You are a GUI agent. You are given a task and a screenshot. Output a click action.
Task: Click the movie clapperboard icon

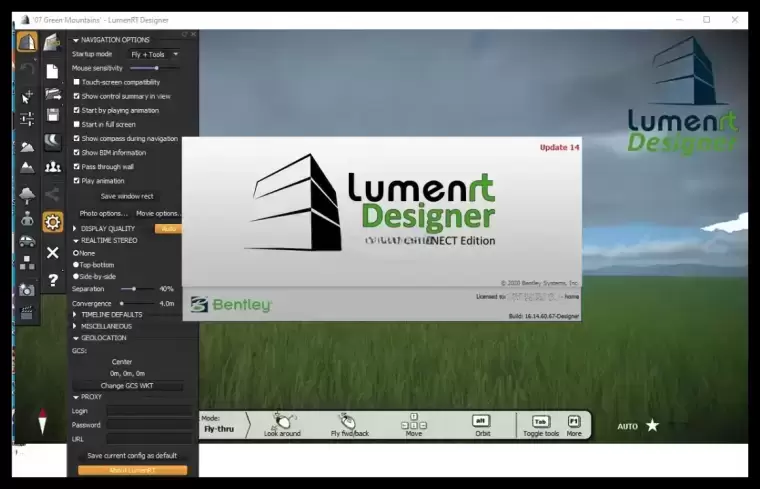[27, 313]
